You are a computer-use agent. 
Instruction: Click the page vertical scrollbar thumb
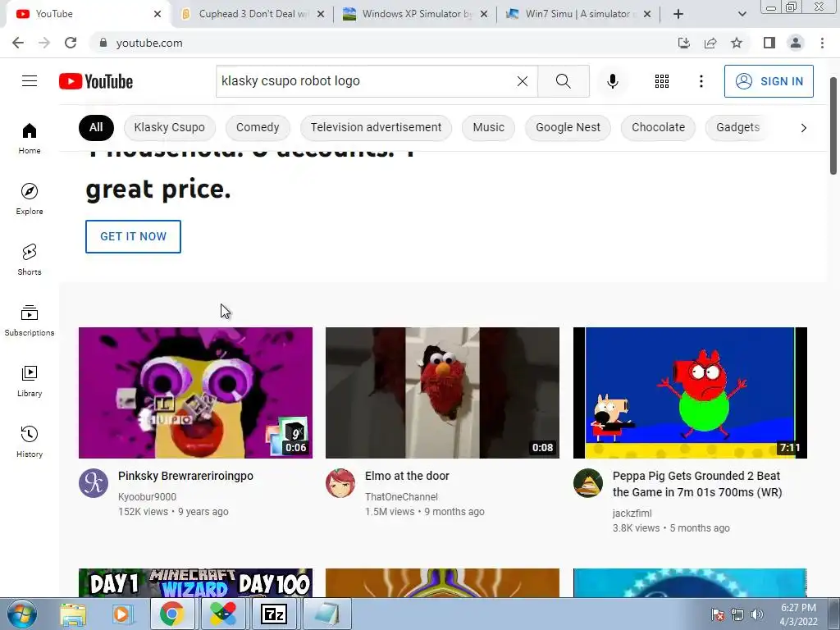click(x=833, y=126)
